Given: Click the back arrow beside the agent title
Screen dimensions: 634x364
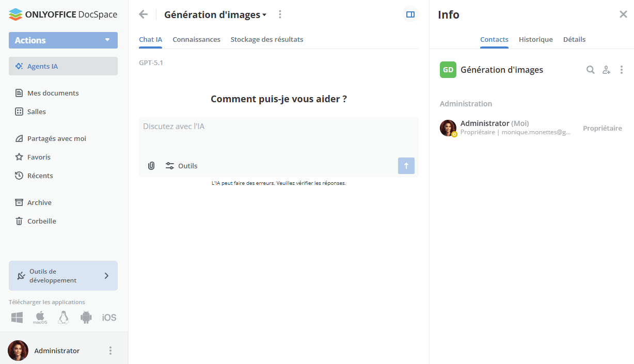Looking at the screenshot, I should point(144,14).
